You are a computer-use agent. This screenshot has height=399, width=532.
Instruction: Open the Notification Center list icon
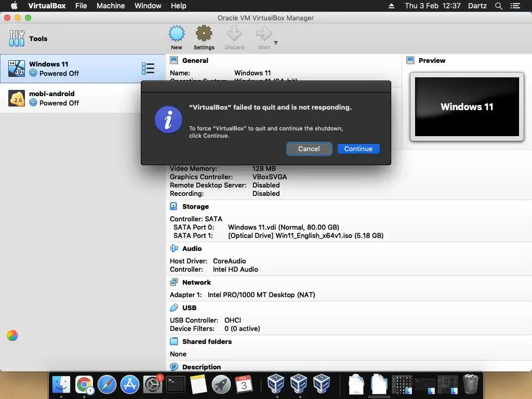pyautogui.click(x=515, y=6)
